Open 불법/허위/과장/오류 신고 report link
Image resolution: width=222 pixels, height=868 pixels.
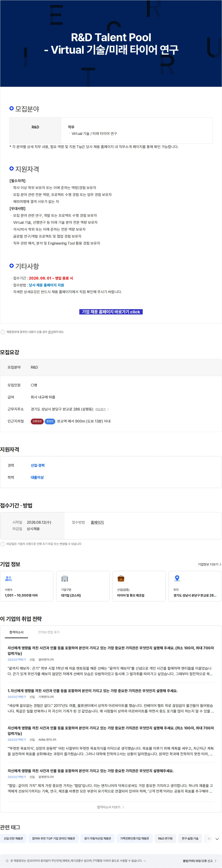coord(199,861)
